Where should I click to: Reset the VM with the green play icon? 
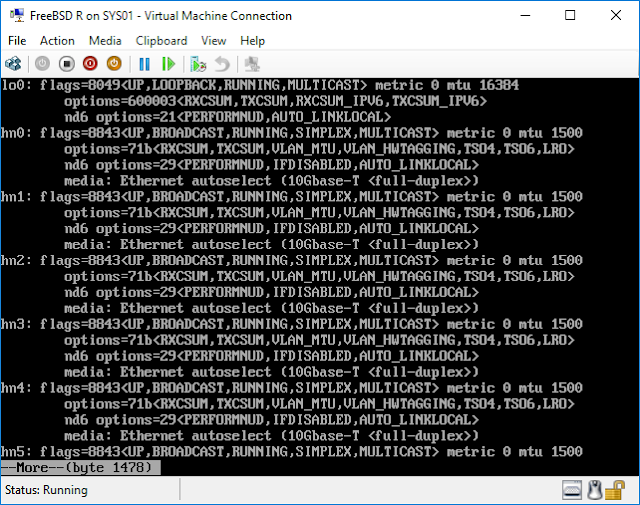point(168,64)
